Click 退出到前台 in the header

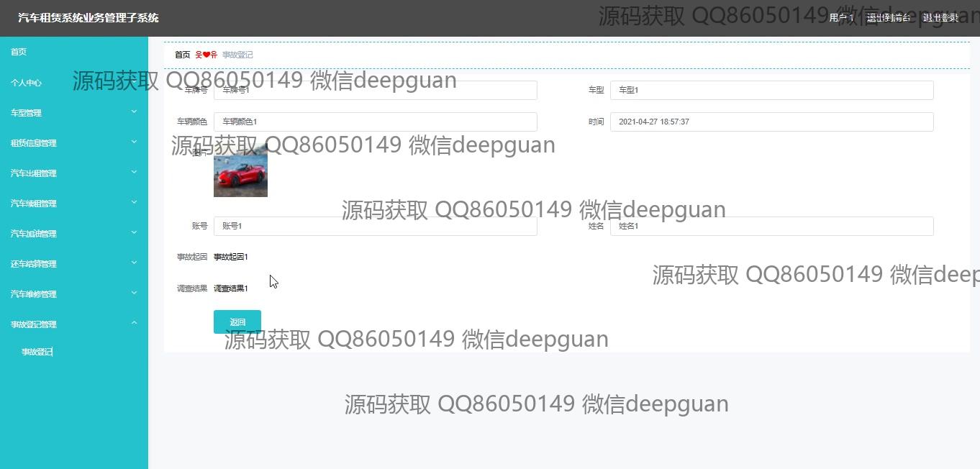(x=889, y=18)
